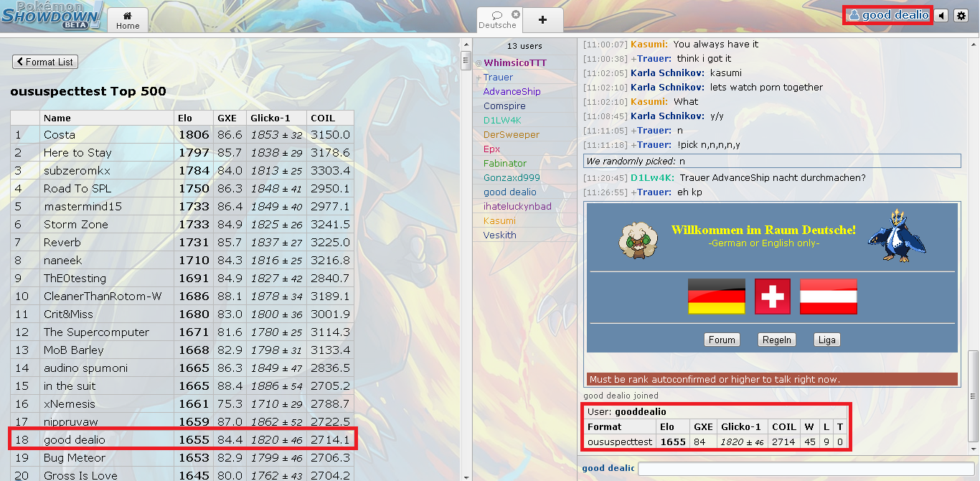This screenshot has height=481, width=980.
Task: Go back to Format List
Action: [45, 62]
